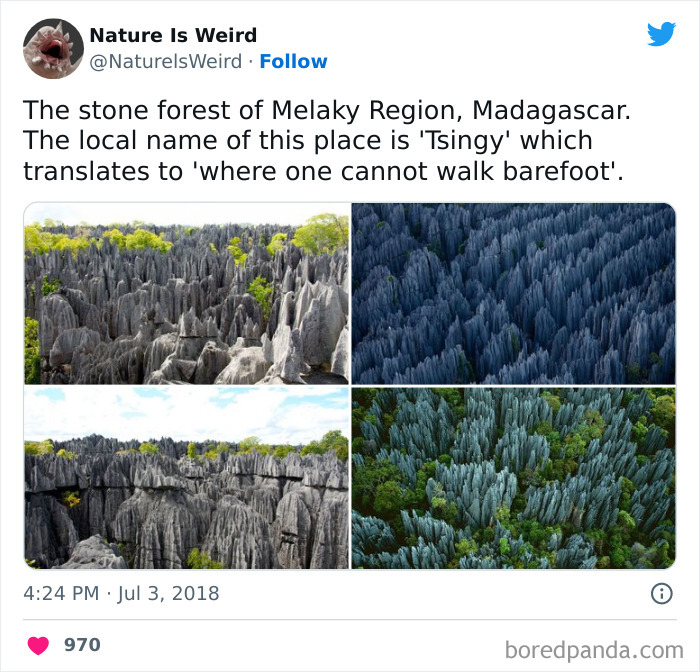The height and width of the screenshot is (672, 700).
Task: Open the bottom-right green forest aerial photo
Action: tap(513, 478)
